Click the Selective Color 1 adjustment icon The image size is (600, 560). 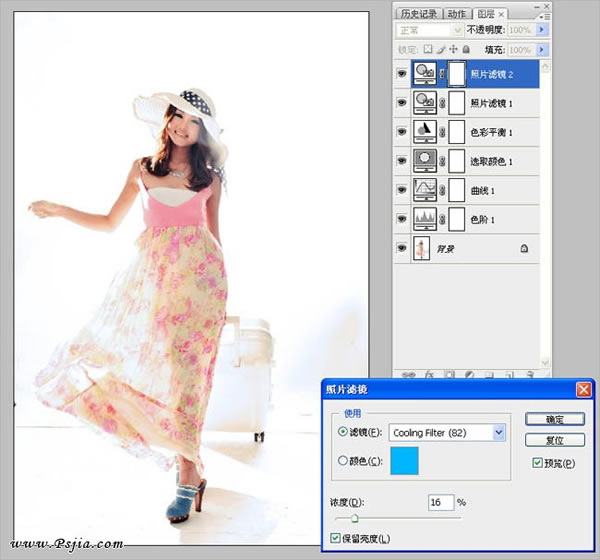(x=425, y=161)
